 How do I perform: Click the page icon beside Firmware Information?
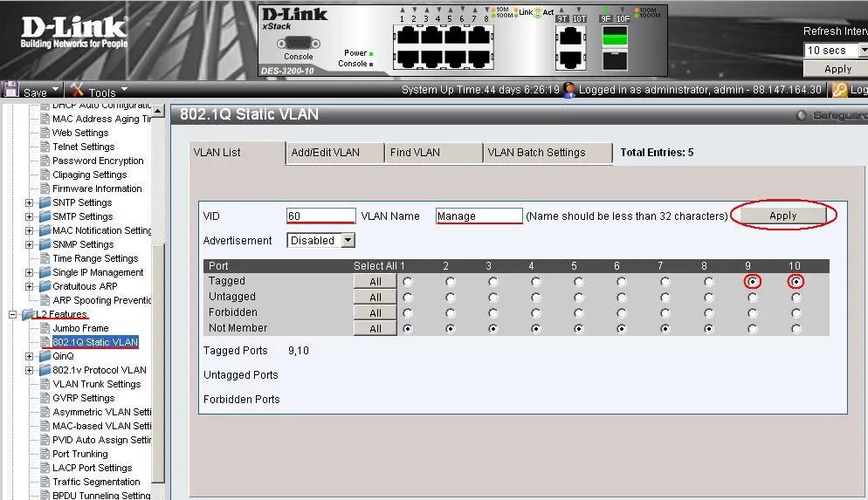click(45, 188)
